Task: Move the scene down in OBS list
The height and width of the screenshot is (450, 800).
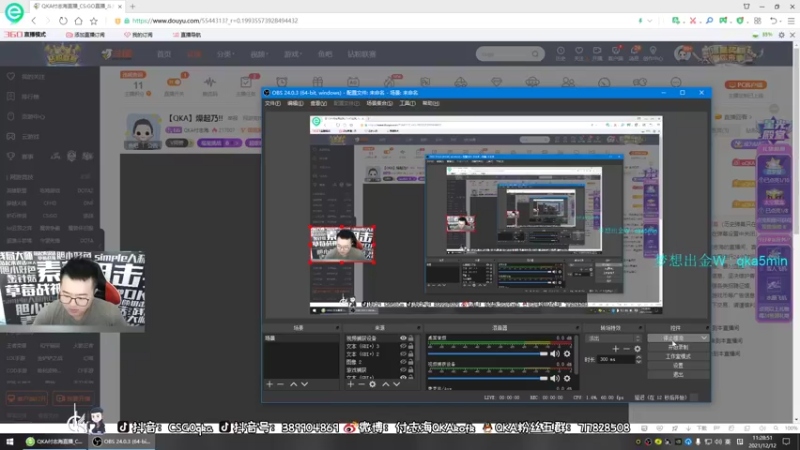Action: click(x=305, y=384)
